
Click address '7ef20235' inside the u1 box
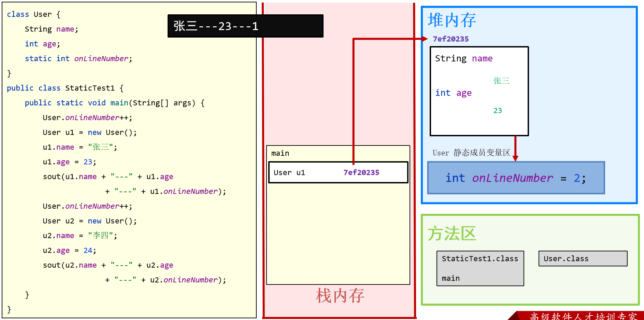coord(361,172)
